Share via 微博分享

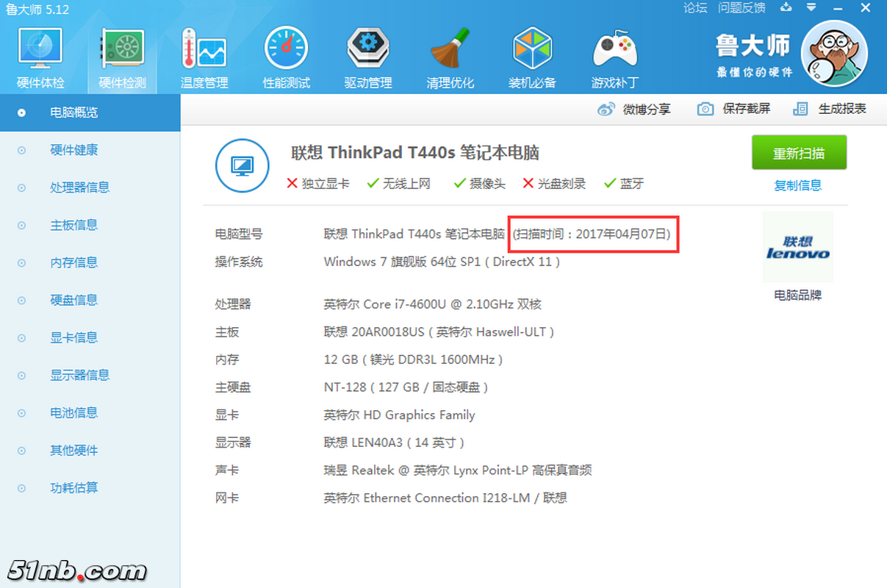[633, 109]
